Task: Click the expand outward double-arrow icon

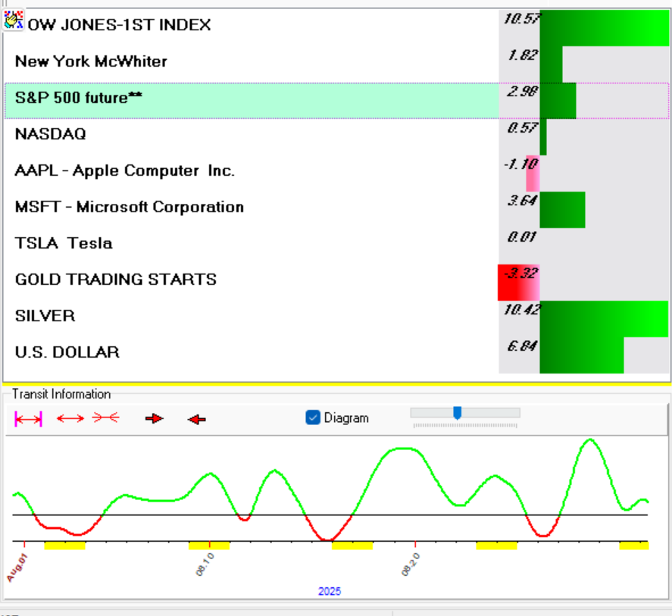Action: pos(70,418)
